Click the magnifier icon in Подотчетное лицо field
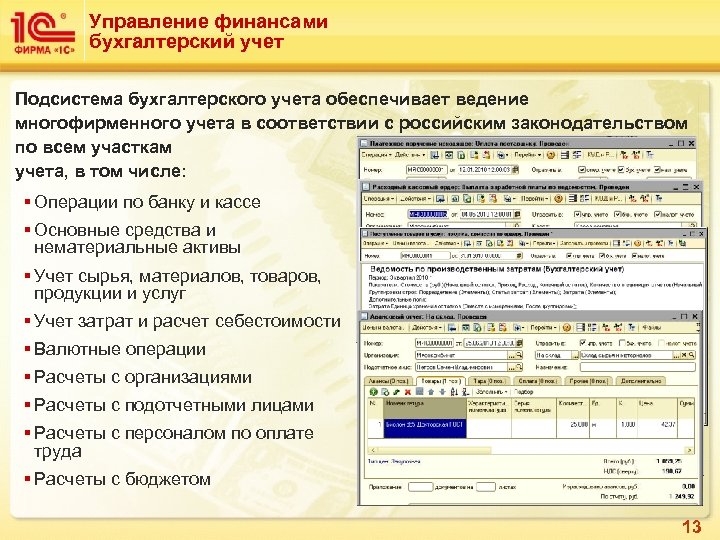 pos(519,367)
